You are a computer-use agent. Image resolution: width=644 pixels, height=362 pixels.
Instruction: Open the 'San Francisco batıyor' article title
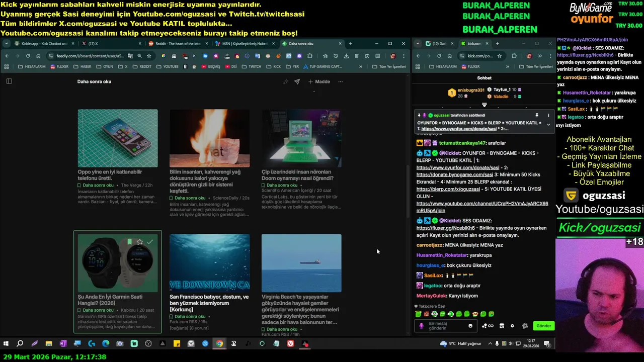click(x=209, y=303)
